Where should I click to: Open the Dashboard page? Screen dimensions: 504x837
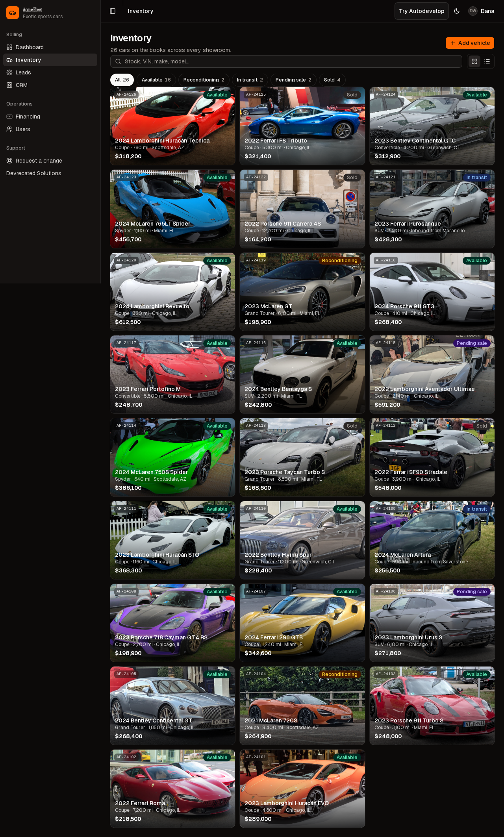(50, 47)
